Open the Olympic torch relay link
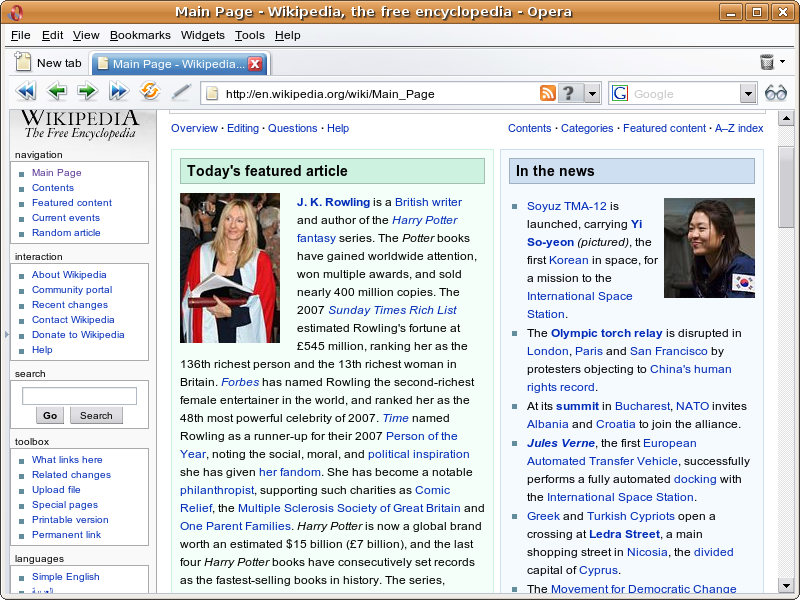The height and width of the screenshot is (600, 800). pyautogui.click(x=606, y=333)
